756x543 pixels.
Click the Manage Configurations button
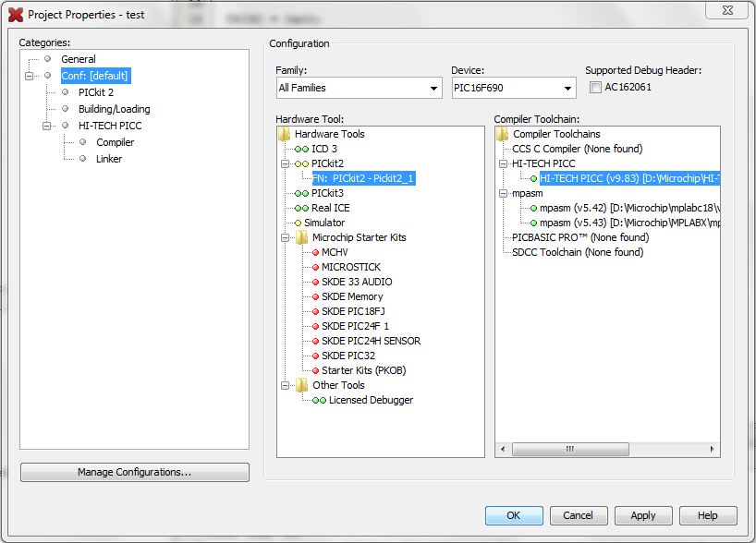click(x=135, y=472)
